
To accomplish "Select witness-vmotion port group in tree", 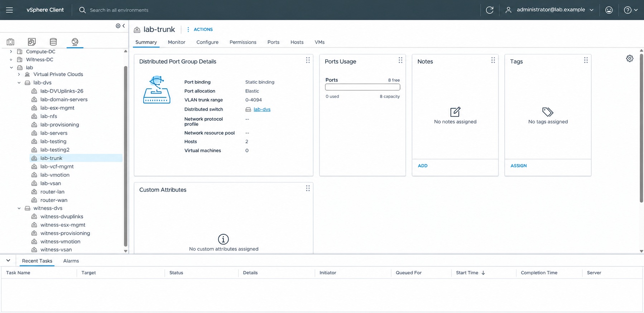I will (x=60, y=241).
